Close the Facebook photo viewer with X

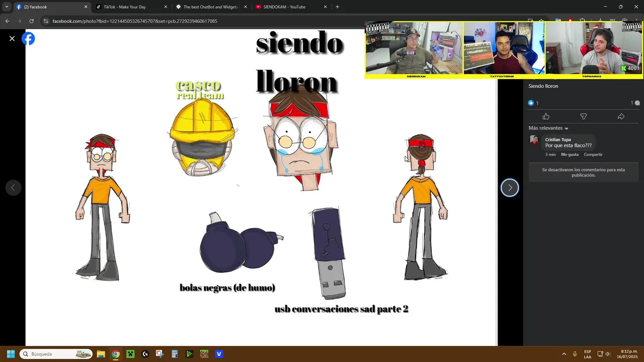[12, 39]
